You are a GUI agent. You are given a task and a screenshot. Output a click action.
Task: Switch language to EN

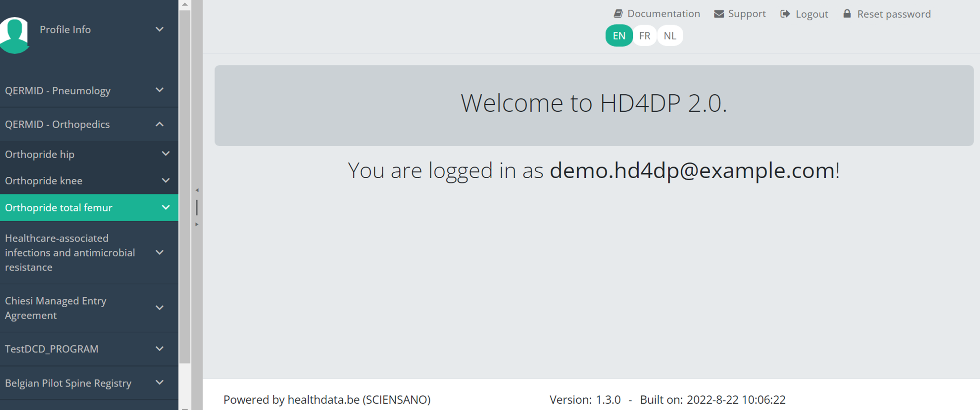pos(618,36)
